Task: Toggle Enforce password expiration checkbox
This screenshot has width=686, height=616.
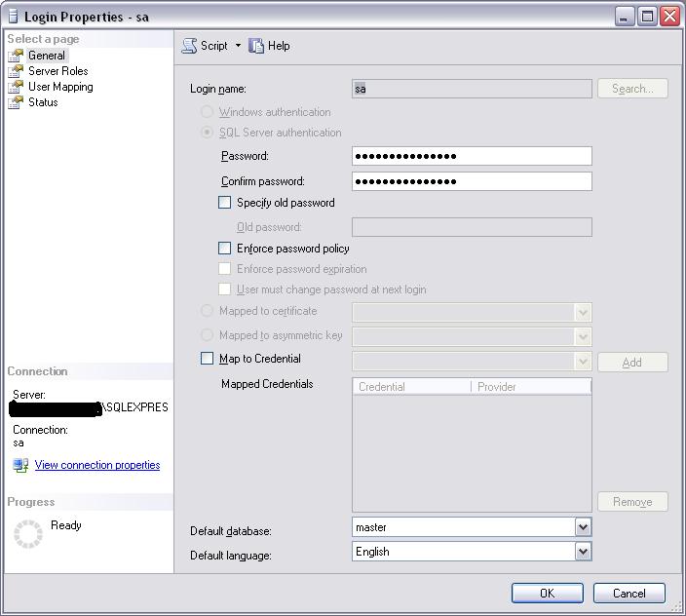Action: pos(224,268)
